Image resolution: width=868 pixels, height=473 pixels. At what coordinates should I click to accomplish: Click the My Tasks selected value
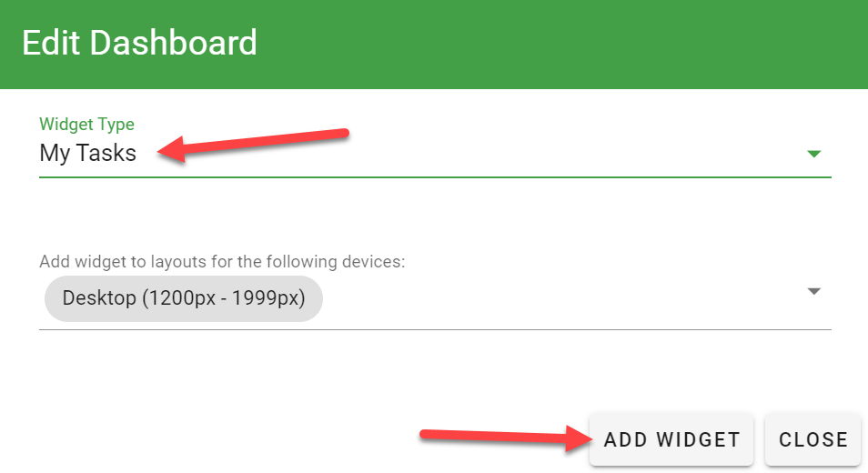[x=88, y=153]
